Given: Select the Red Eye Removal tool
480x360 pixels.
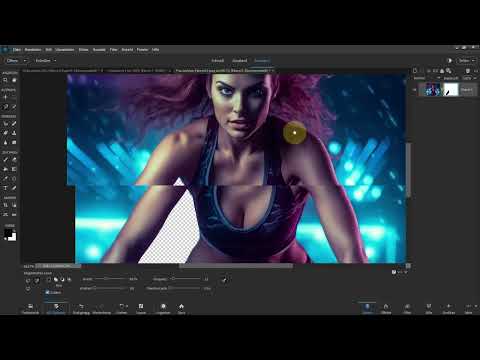Looking at the screenshot, I should point(5,124).
